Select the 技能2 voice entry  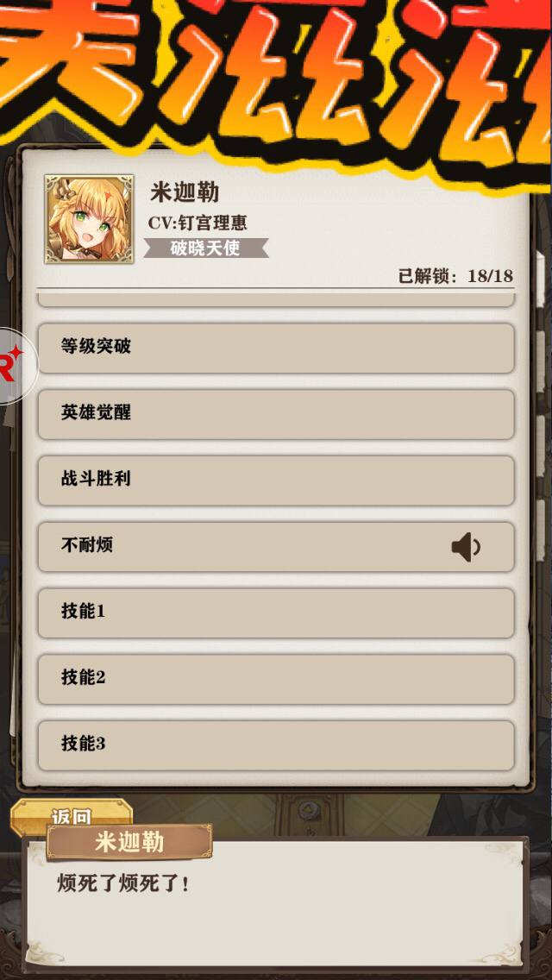(276, 680)
